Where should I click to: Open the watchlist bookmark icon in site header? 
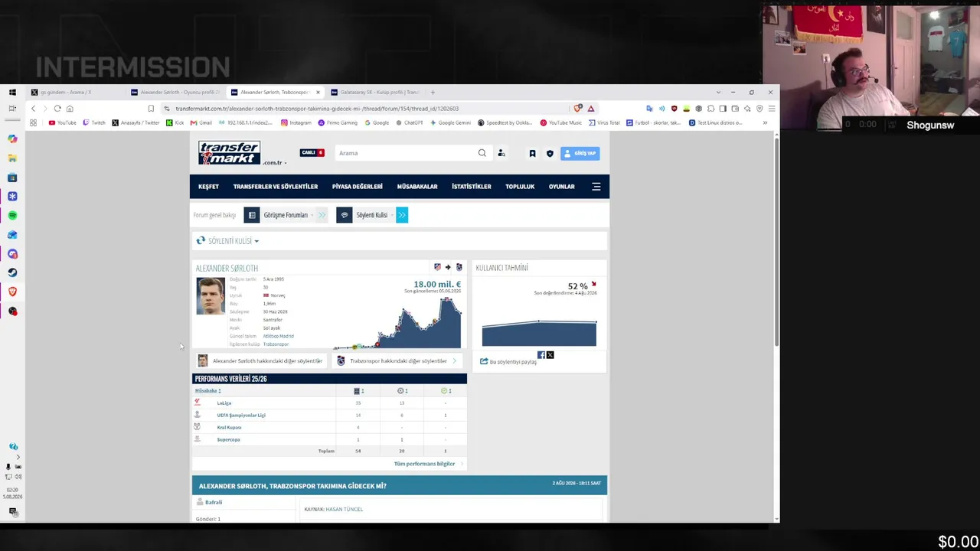(532, 154)
